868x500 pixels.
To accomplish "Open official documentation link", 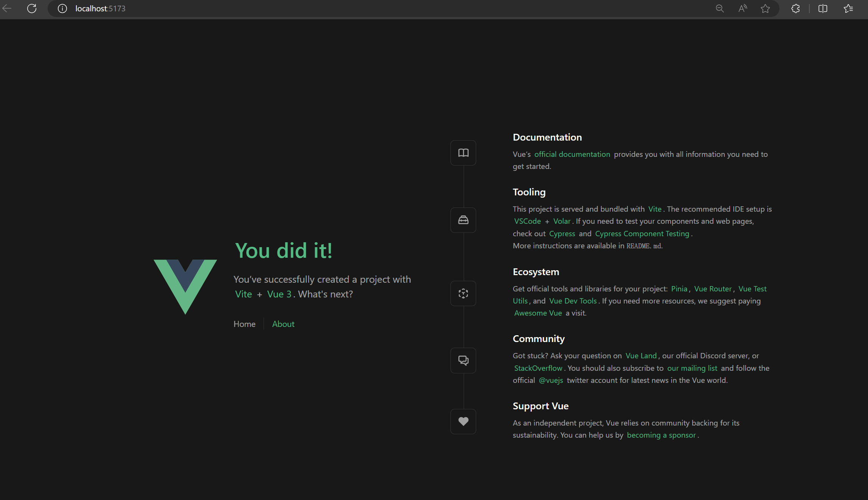I will 572,154.
